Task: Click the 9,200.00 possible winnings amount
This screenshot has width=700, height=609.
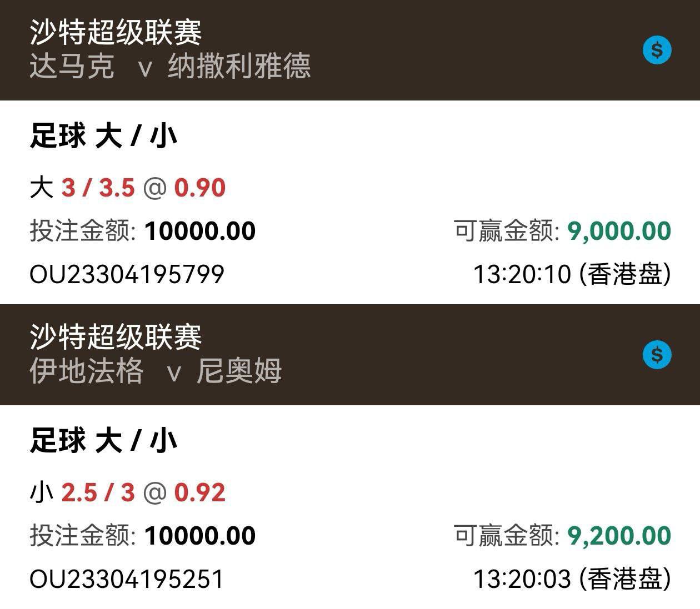Action: [618, 536]
